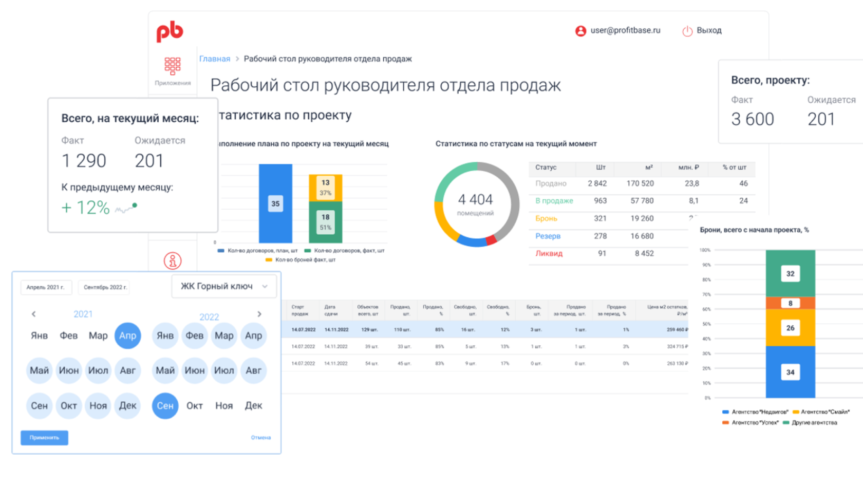Toggle Агентство "Успех" legend entry
863x504 pixels.
point(750,423)
